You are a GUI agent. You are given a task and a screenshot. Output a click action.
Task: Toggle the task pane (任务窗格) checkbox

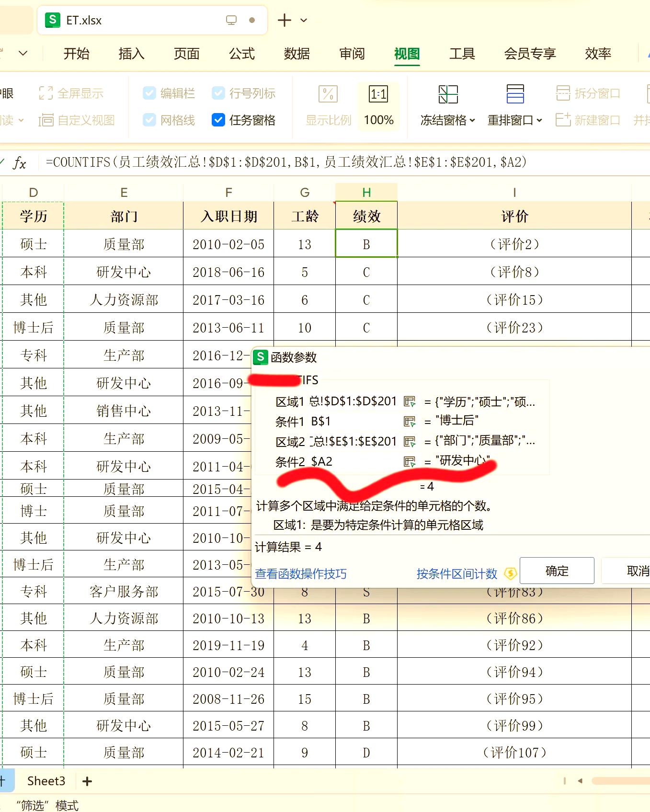coord(218,120)
